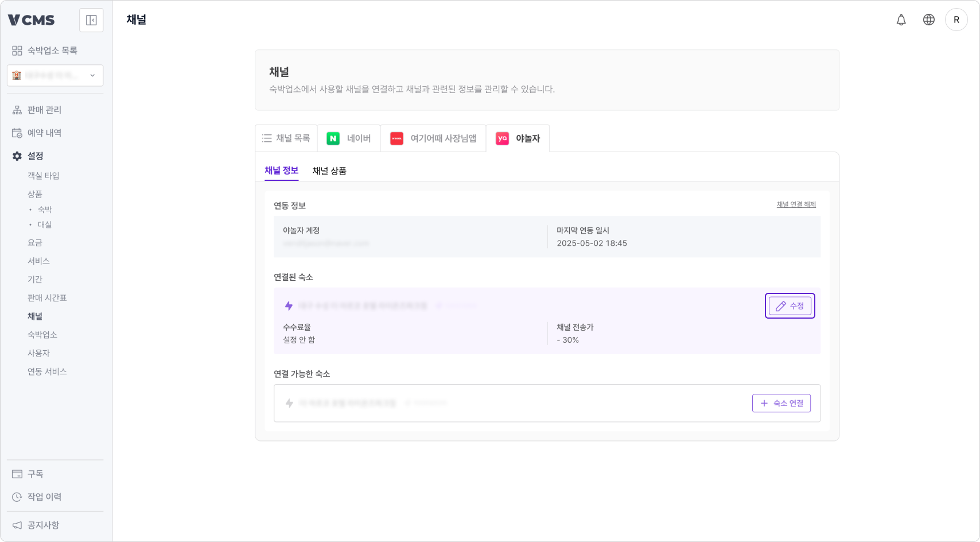The height and width of the screenshot is (542, 980).
Task: Click the 숙소 연결 button
Action: pyautogui.click(x=781, y=403)
